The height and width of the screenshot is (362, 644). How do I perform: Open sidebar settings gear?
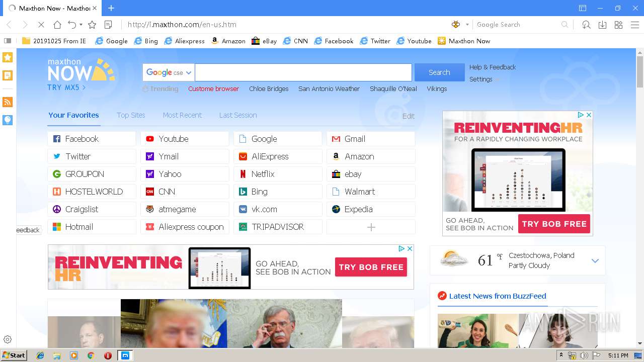(x=8, y=339)
